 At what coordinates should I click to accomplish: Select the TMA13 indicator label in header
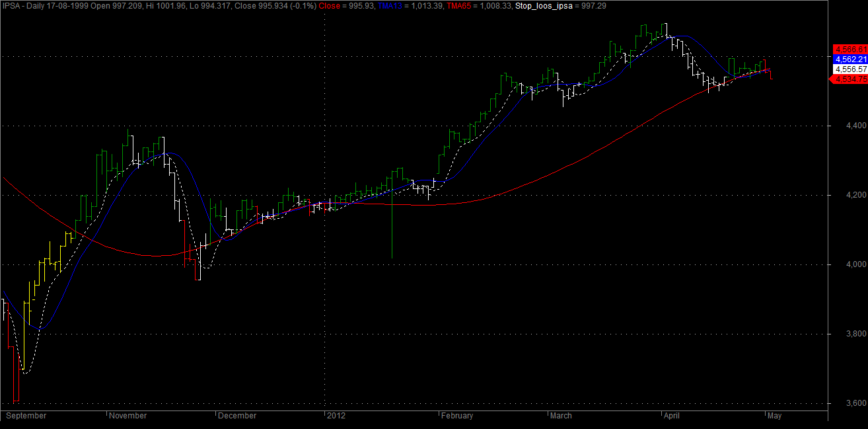390,6
